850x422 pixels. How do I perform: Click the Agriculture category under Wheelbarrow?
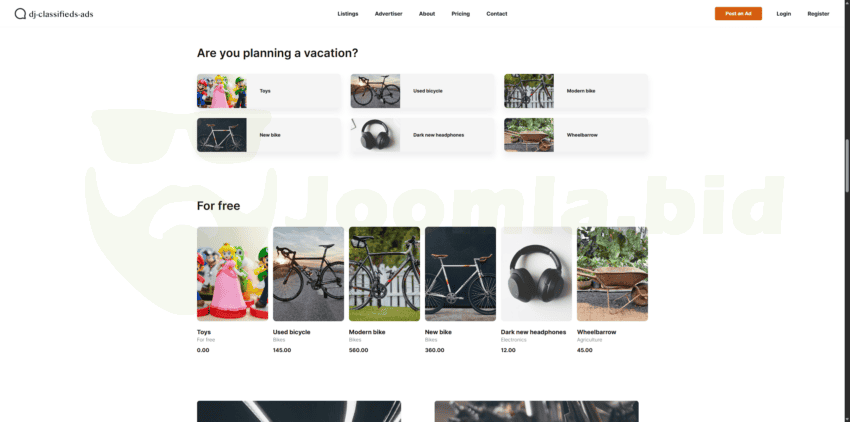tap(589, 340)
